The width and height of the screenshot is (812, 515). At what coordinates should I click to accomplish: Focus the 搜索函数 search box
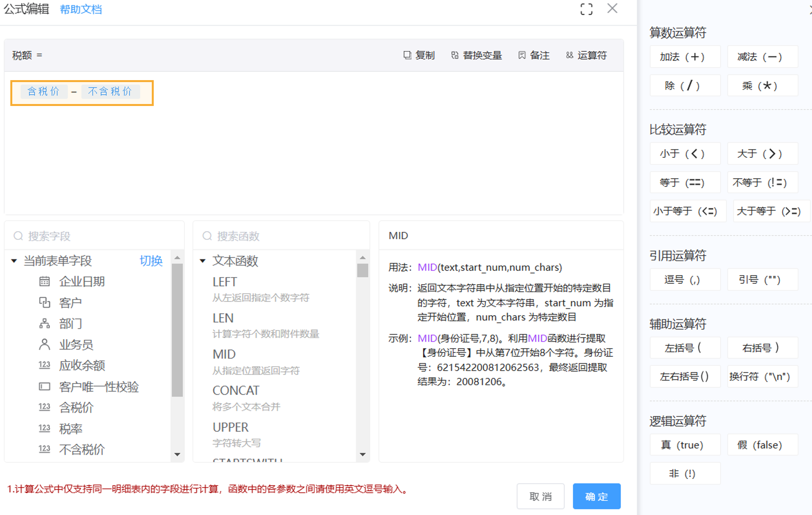click(281, 236)
